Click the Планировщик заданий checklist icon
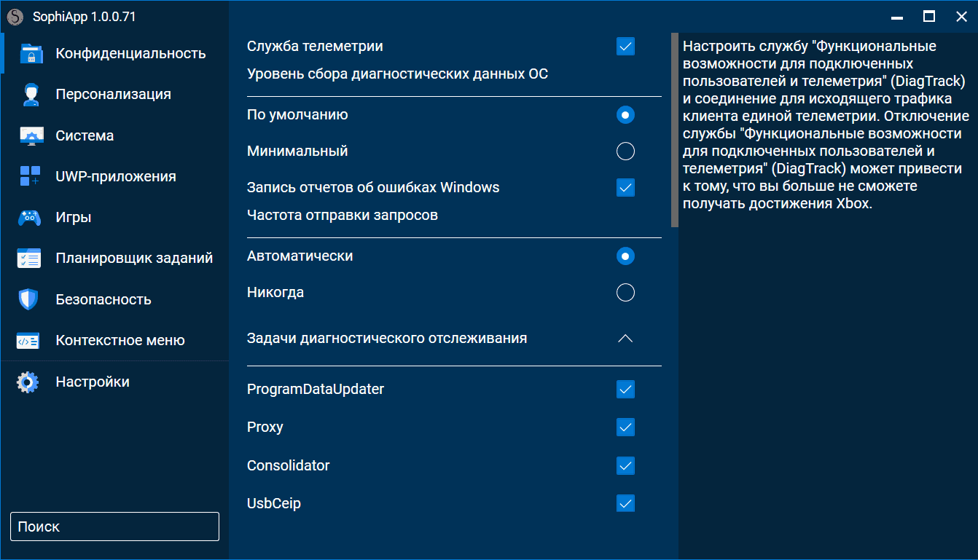Viewport: 978px width, 560px height. coord(30,259)
